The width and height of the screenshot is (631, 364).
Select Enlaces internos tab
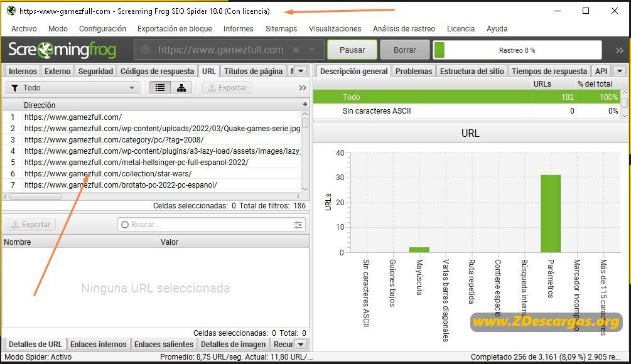click(x=98, y=345)
